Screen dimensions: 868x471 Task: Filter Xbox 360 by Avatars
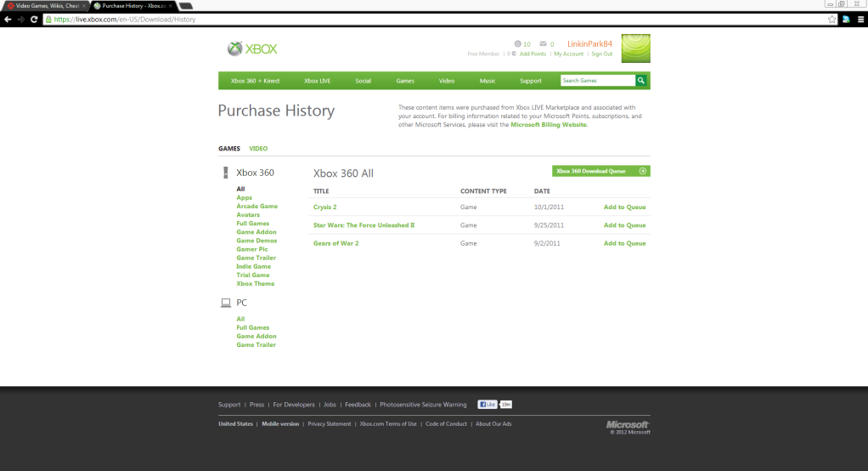(x=248, y=215)
